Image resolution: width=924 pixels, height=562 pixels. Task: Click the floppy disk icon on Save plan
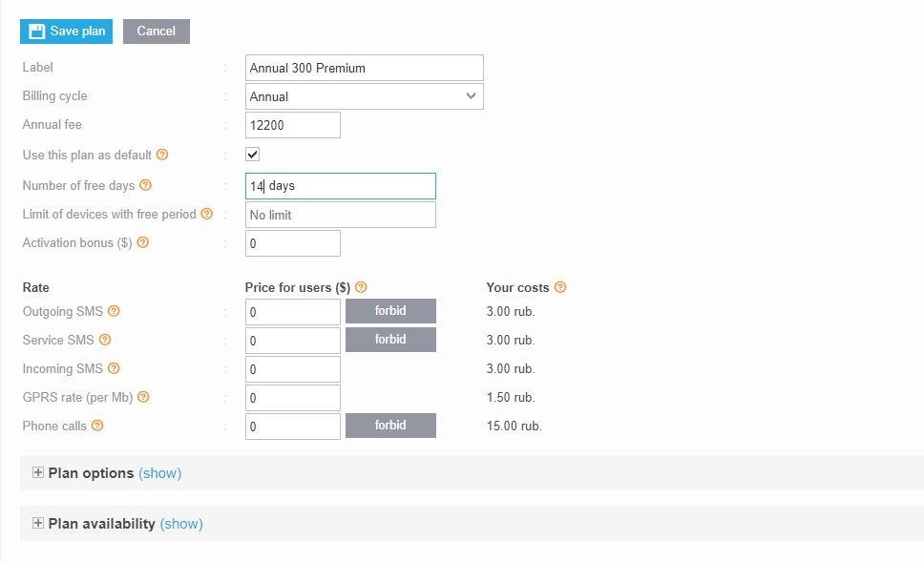pyautogui.click(x=36, y=31)
